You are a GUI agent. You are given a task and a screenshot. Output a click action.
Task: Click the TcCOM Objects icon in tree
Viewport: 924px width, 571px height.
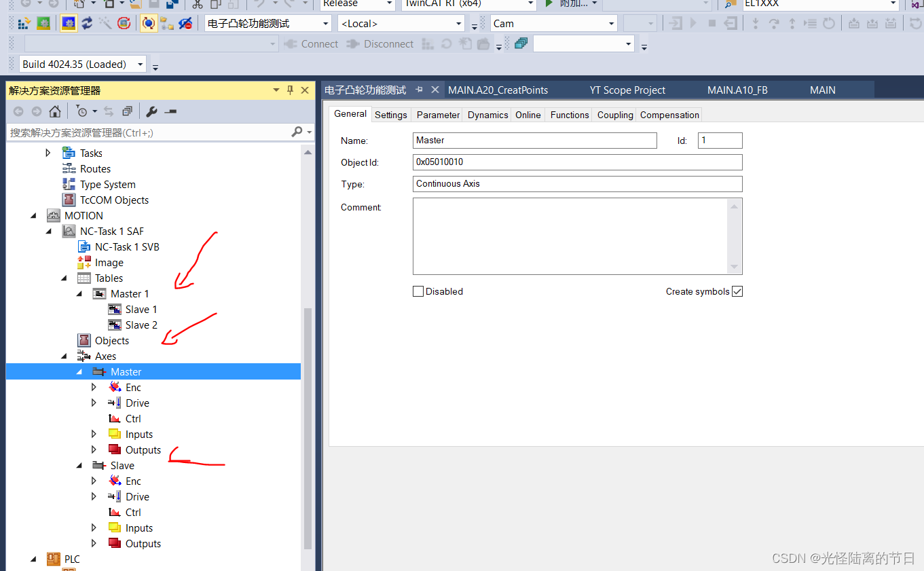pos(69,200)
